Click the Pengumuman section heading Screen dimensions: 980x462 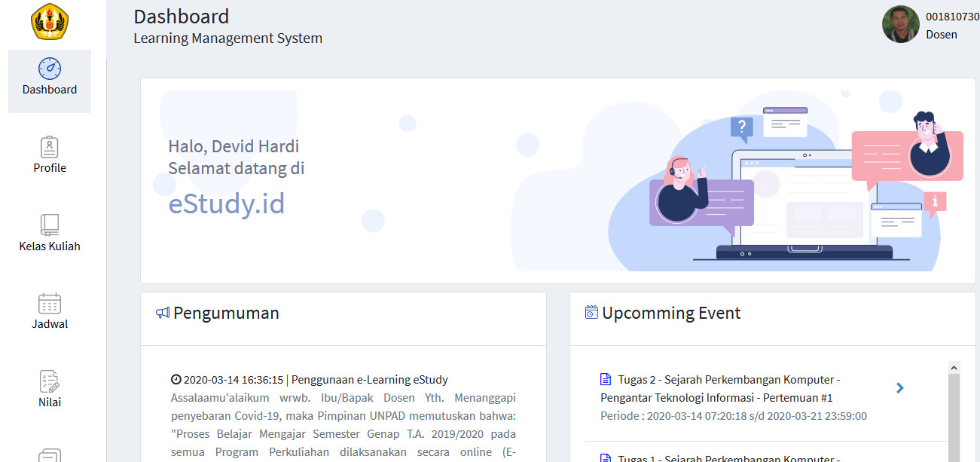(x=227, y=313)
